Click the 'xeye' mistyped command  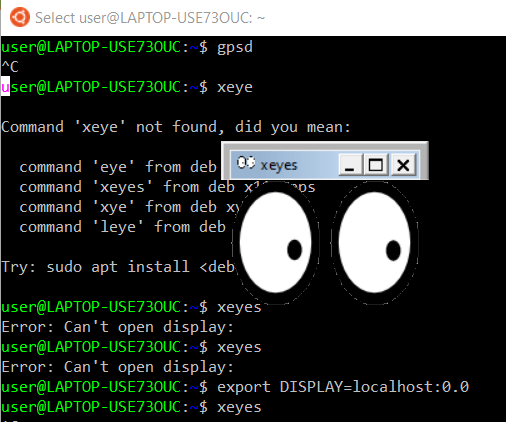[235, 88]
